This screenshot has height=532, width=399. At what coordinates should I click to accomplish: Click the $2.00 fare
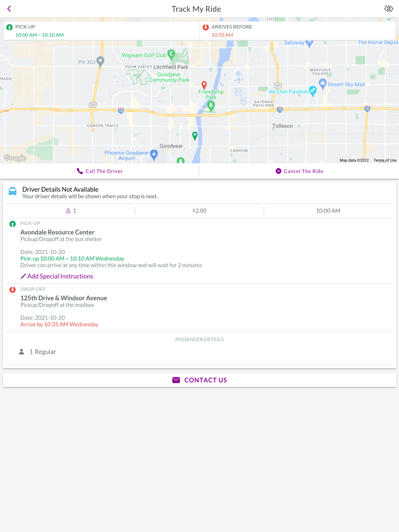pos(199,211)
